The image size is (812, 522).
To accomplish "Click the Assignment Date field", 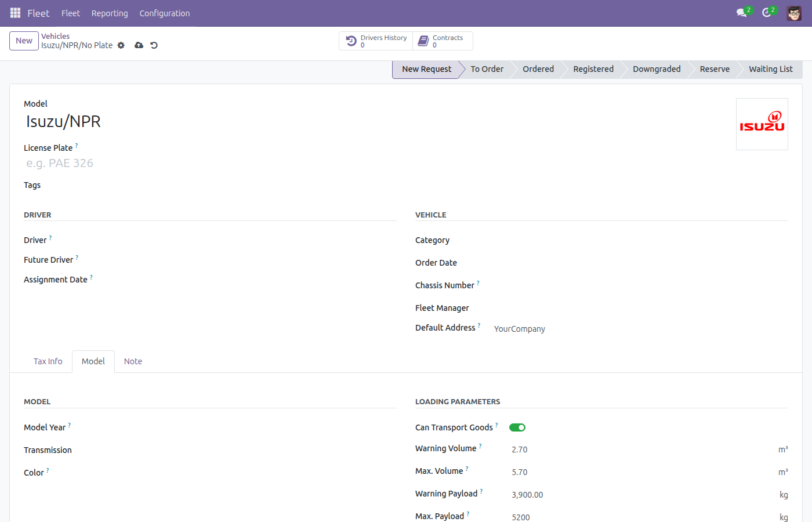I will tap(249, 280).
